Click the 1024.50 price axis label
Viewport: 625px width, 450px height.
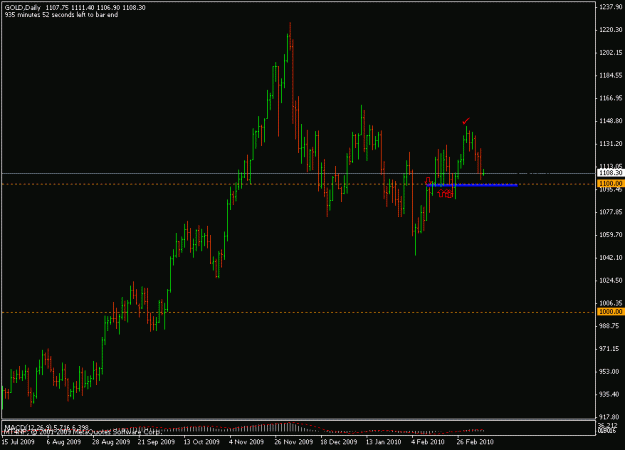click(611, 280)
